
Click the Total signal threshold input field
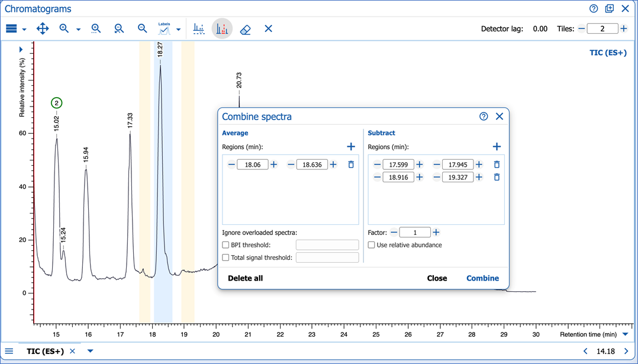[327, 257]
